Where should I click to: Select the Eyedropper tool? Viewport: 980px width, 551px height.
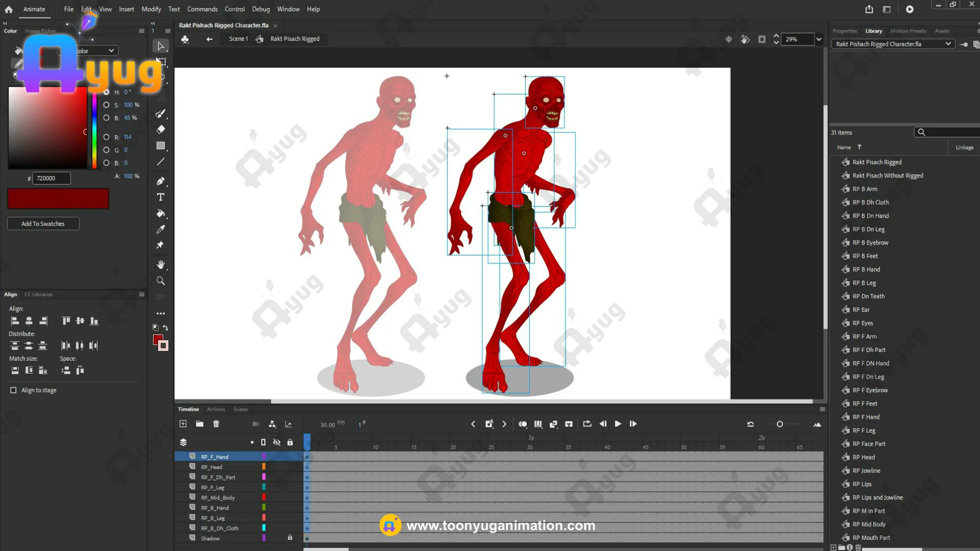(160, 230)
